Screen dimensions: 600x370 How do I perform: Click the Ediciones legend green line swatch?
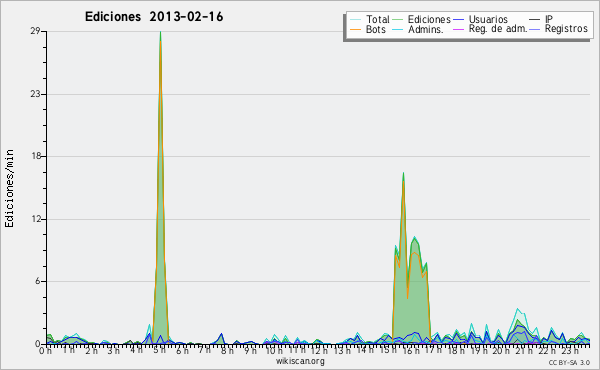tap(398, 20)
